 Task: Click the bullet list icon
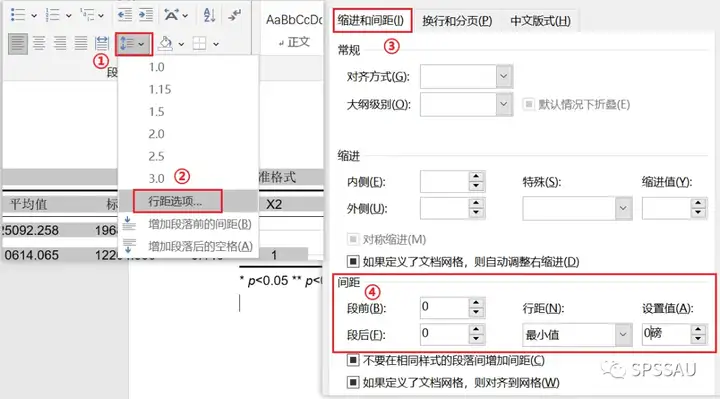[18, 15]
